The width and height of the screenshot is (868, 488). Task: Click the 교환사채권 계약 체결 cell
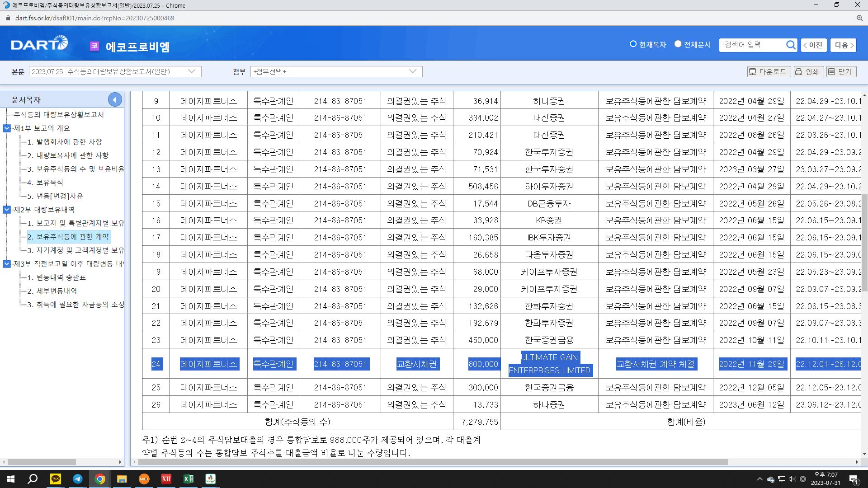click(655, 364)
